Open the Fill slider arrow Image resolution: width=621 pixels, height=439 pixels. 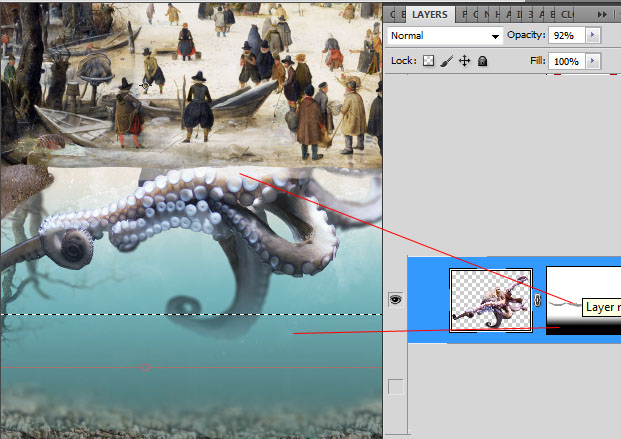tap(592, 61)
